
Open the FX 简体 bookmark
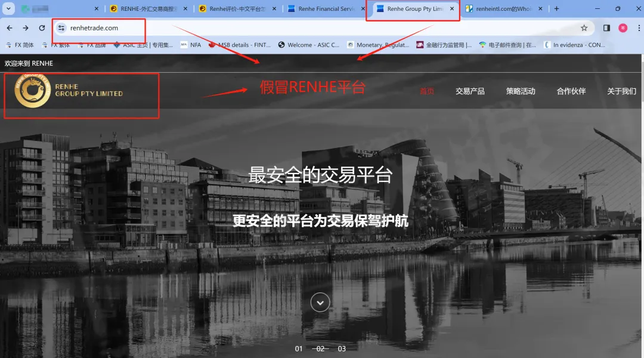[x=20, y=45]
